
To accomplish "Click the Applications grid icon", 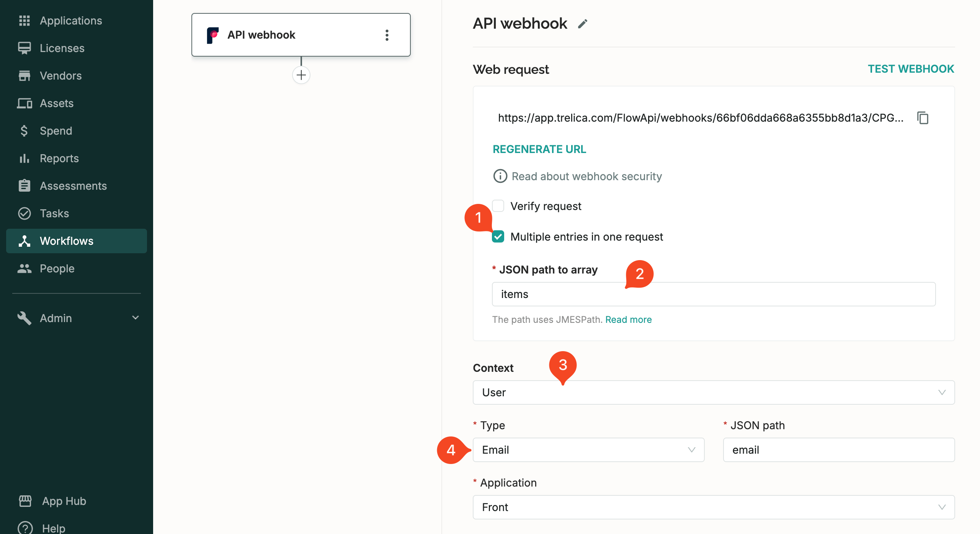I will [24, 21].
